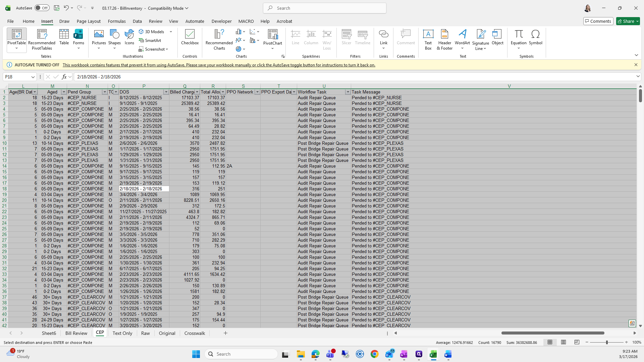Open the Symbol dialog
The width and height of the screenshot is (644, 362).
tap(535, 37)
